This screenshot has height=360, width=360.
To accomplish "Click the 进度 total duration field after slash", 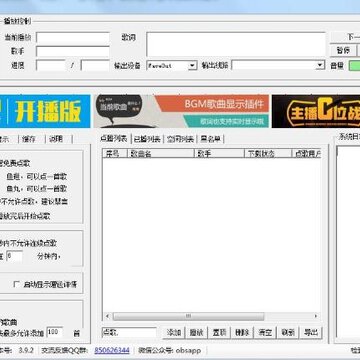I will click(95, 65).
